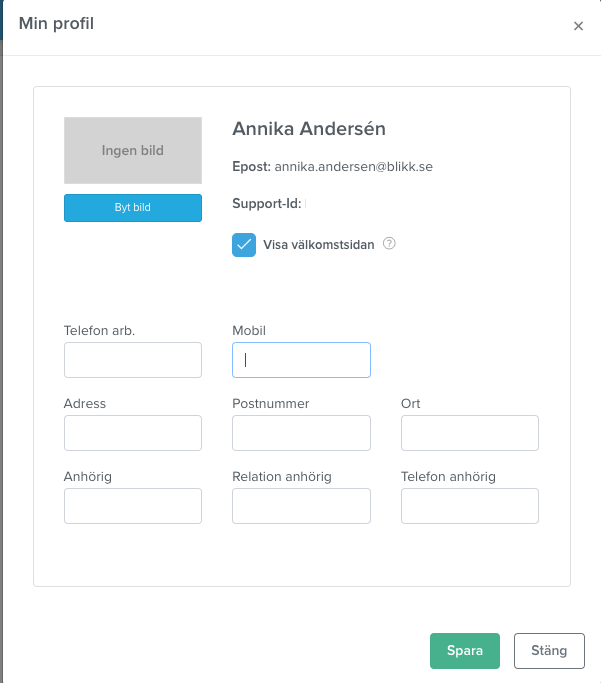601x683 pixels.
Task: Click the Support-Id label
Action: pyautogui.click(x=267, y=203)
